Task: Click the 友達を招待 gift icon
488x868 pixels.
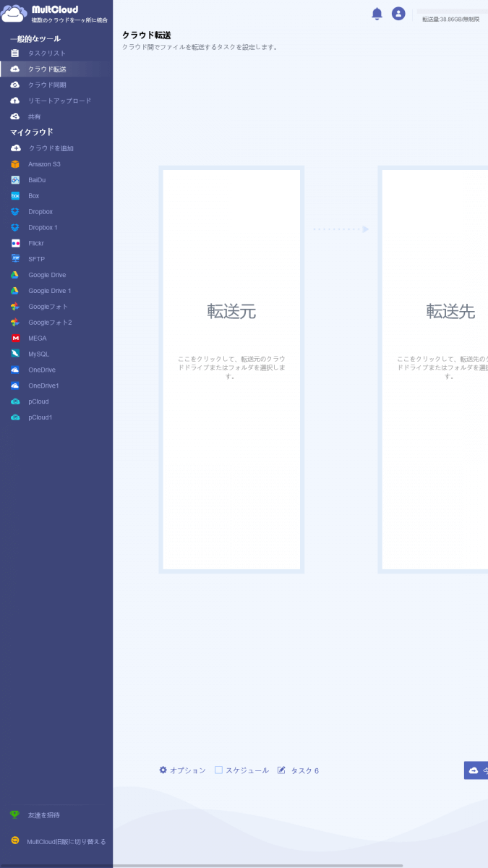Action: tap(14, 815)
